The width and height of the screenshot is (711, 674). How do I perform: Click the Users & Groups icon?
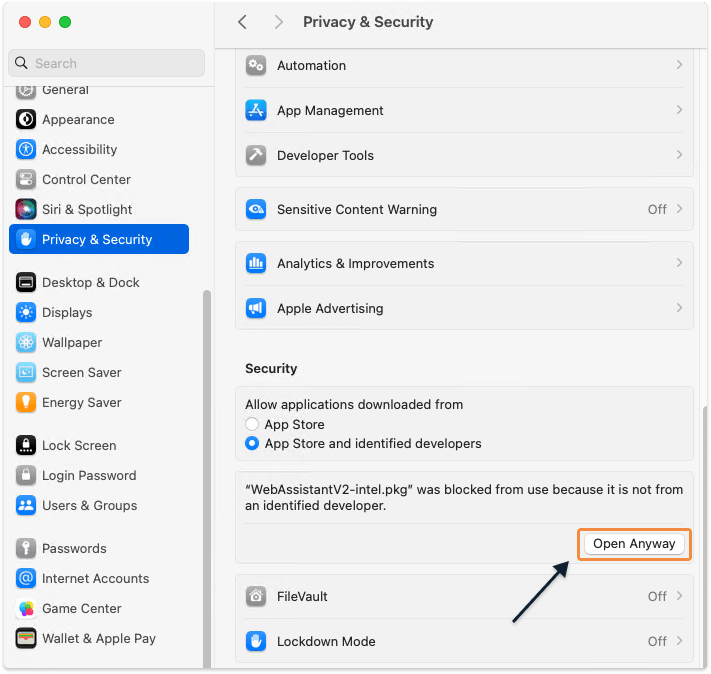pos(26,505)
